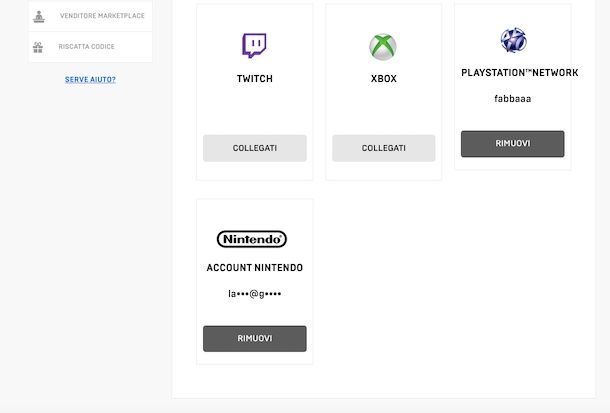The width and height of the screenshot is (610, 413).
Task: Select the fabbaaa PlayStation username
Action: pos(513,98)
